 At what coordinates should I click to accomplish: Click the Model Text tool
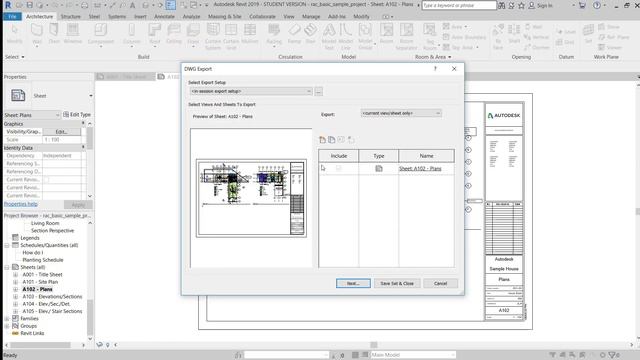pyautogui.click(x=329, y=36)
